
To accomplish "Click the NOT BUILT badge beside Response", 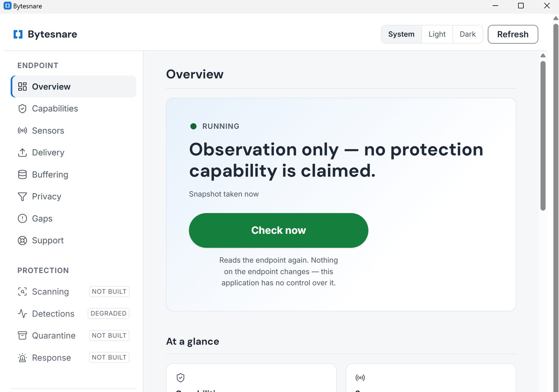I will click(x=109, y=357).
